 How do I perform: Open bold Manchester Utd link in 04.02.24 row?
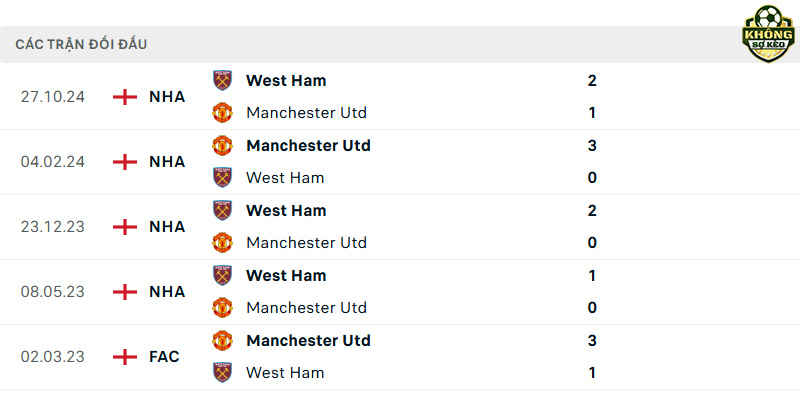coord(308,145)
